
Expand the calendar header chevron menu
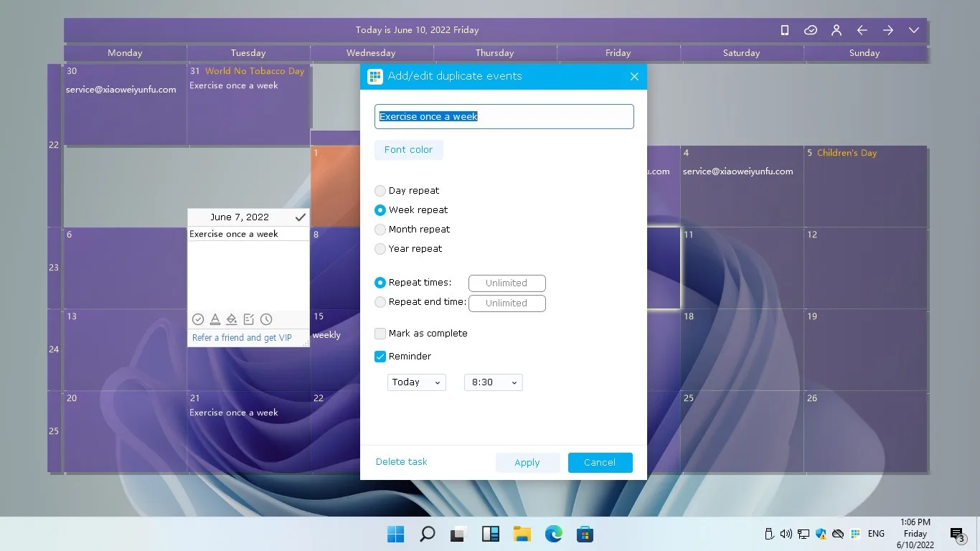tap(914, 30)
